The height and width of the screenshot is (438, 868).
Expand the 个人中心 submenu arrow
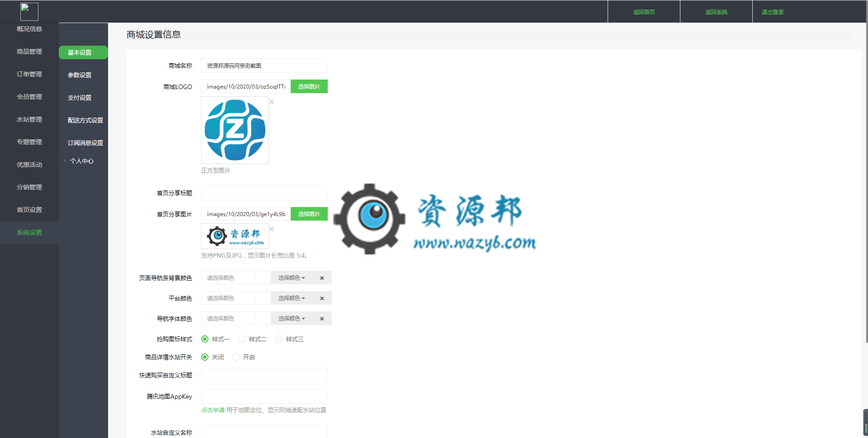pyautogui.click(x=65, y=161)
